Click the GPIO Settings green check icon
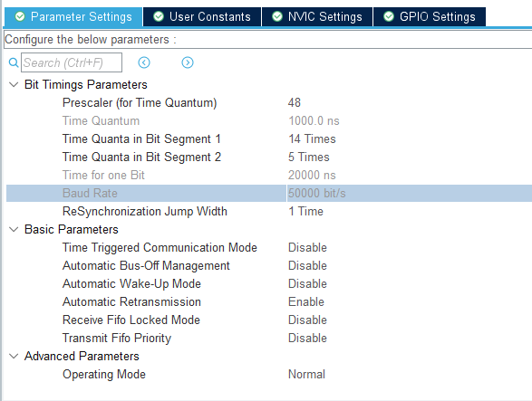Image resolution: width=532 pixels, height=401 pixels. coord(389,16)
